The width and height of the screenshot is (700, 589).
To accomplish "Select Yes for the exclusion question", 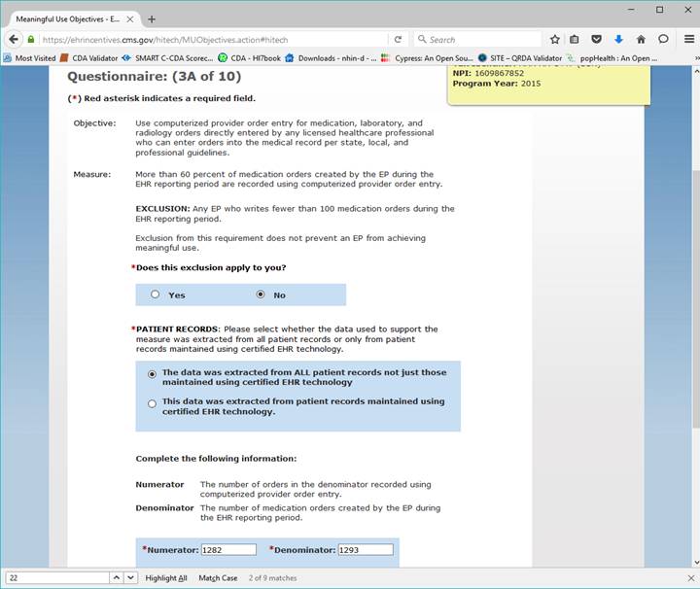I will pyautogui.click(x=156, y=294).
